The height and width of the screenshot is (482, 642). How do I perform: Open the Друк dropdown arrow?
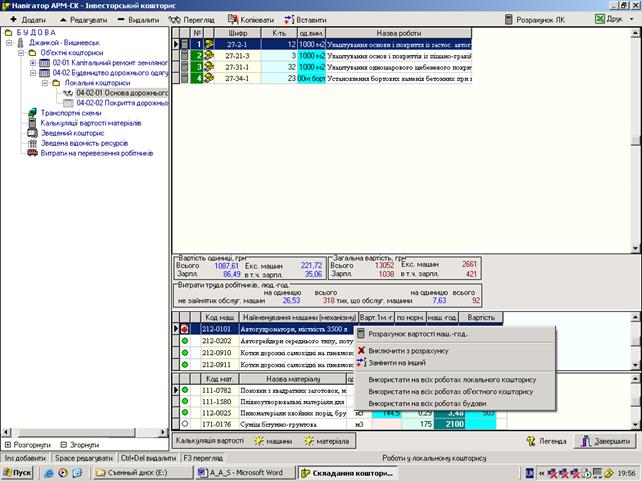629,19
